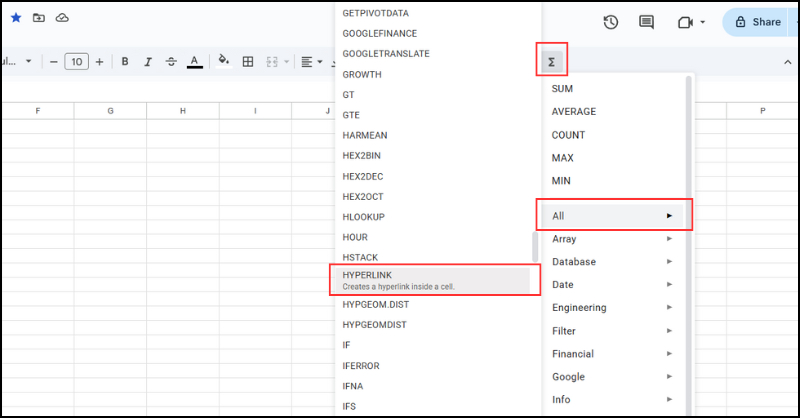Open the borders tool
The height and width of the screenshot is (418, 800).
(x=248, y=62)
